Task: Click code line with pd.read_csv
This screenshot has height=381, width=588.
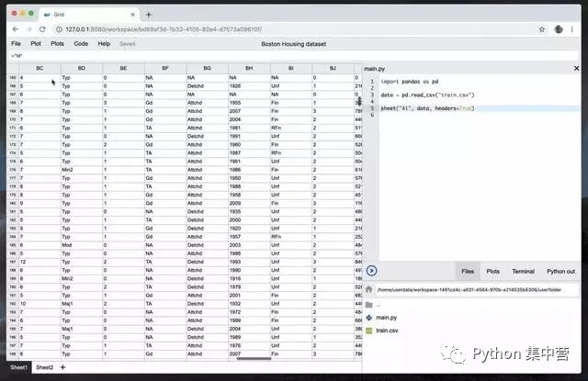Action: (427, 95)
